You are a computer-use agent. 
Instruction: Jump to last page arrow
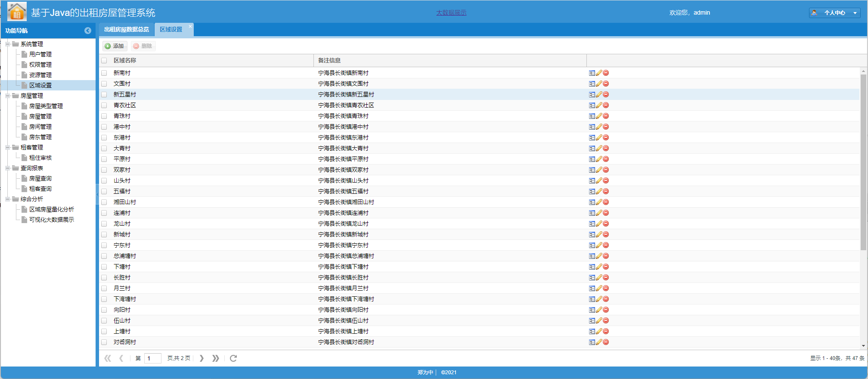pyautogui.click(x=216, y=358)
